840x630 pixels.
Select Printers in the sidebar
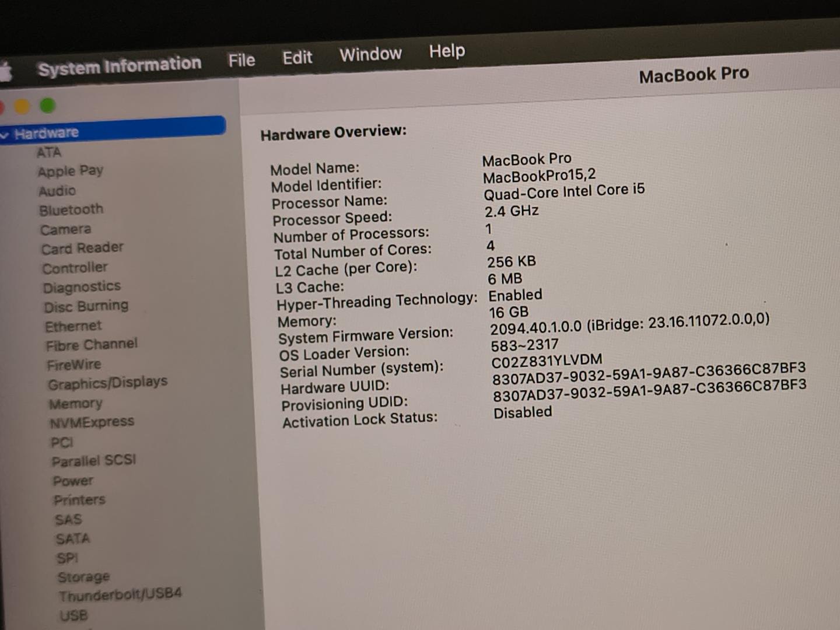(79, 500)
